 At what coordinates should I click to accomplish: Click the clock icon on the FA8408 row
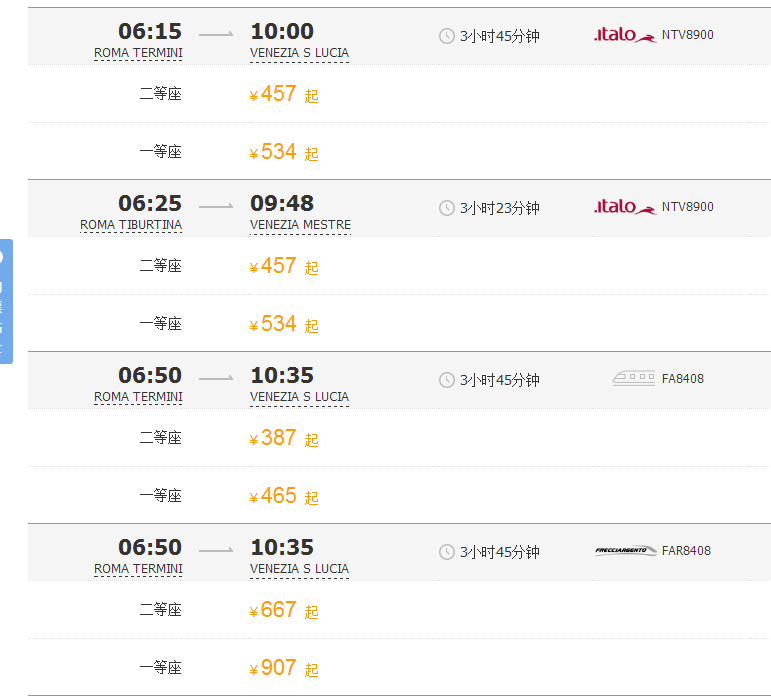point(447,380)
